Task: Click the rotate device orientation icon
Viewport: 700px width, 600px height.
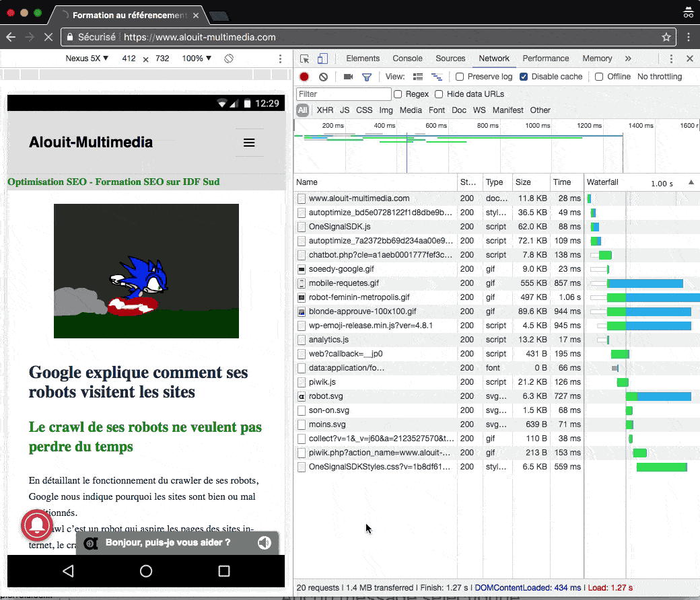Action: point(229,59)
